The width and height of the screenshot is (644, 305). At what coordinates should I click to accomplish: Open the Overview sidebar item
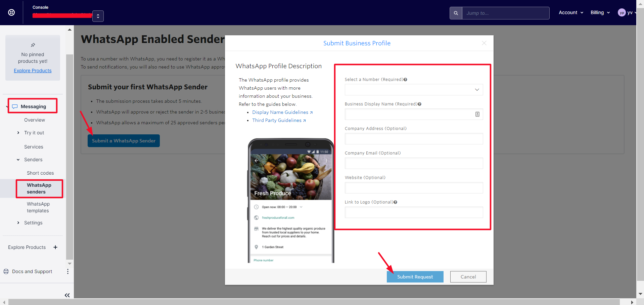click(35, 120)
